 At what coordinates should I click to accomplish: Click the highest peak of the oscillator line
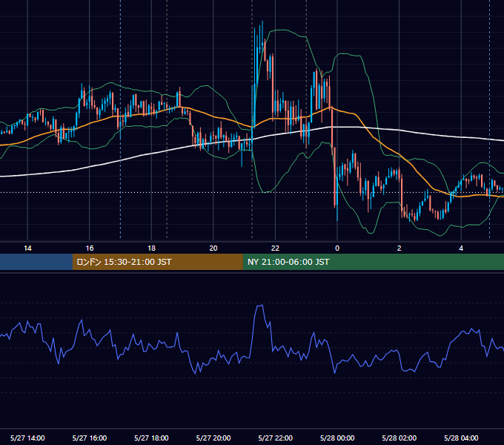[262, 305]
